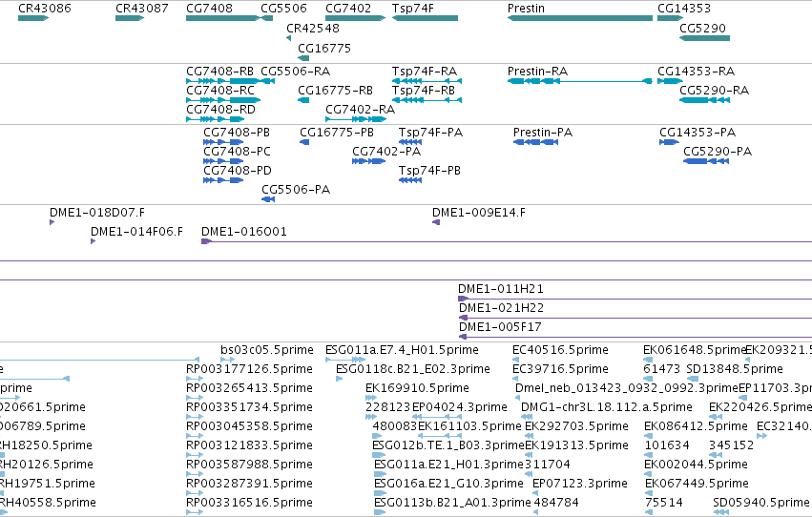Click protein Tsp74F-PA
This screenshot has width=812, height=517.
pyautogui.click(x=410, y=142)
